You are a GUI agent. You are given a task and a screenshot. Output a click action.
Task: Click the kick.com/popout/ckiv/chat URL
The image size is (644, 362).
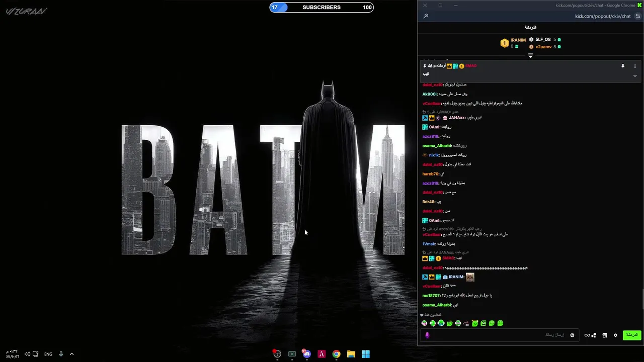[x=603, y=16]
